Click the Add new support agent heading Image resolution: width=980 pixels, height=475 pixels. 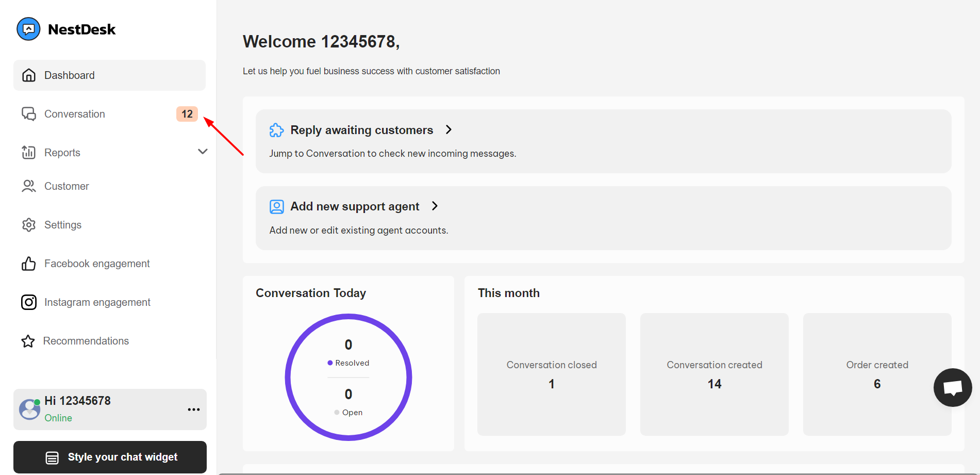click(x=355, y=206)
